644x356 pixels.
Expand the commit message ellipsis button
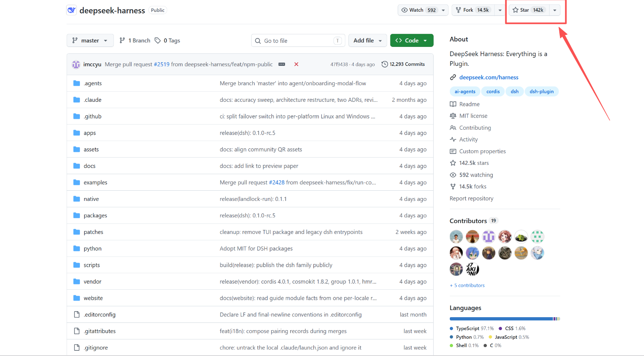[x=282, y=64]
